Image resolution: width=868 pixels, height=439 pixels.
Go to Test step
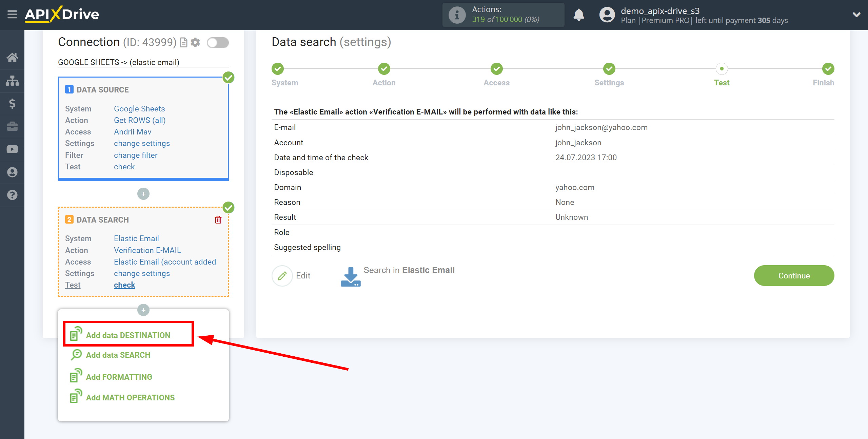coord(722,69)
